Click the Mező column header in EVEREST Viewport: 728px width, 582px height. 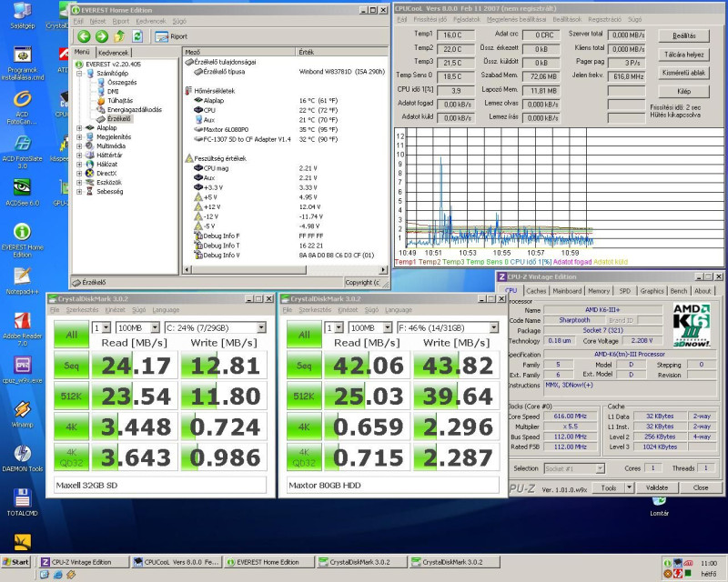tap(238, 52)
